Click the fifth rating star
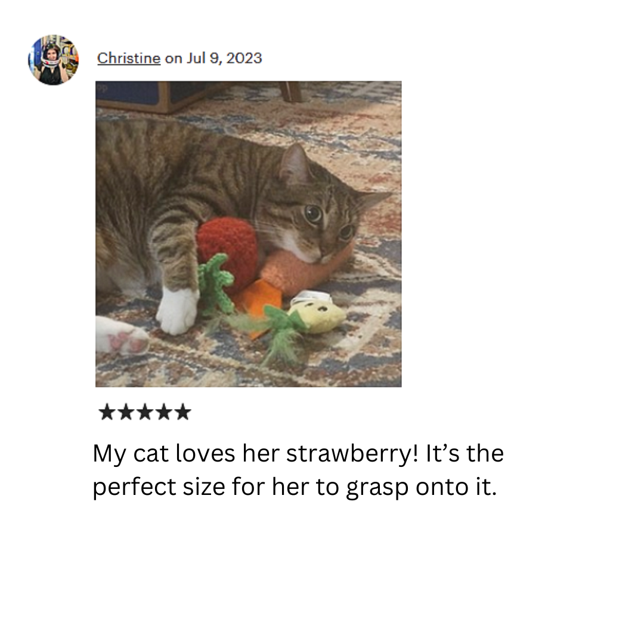644x644 pixels. coord(182,412)
